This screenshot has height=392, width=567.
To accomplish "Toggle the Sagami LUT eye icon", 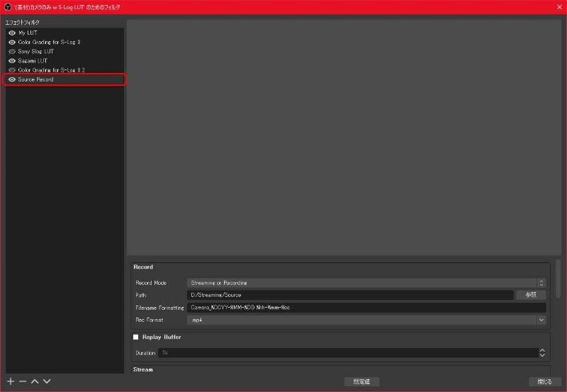I will 12,61.
